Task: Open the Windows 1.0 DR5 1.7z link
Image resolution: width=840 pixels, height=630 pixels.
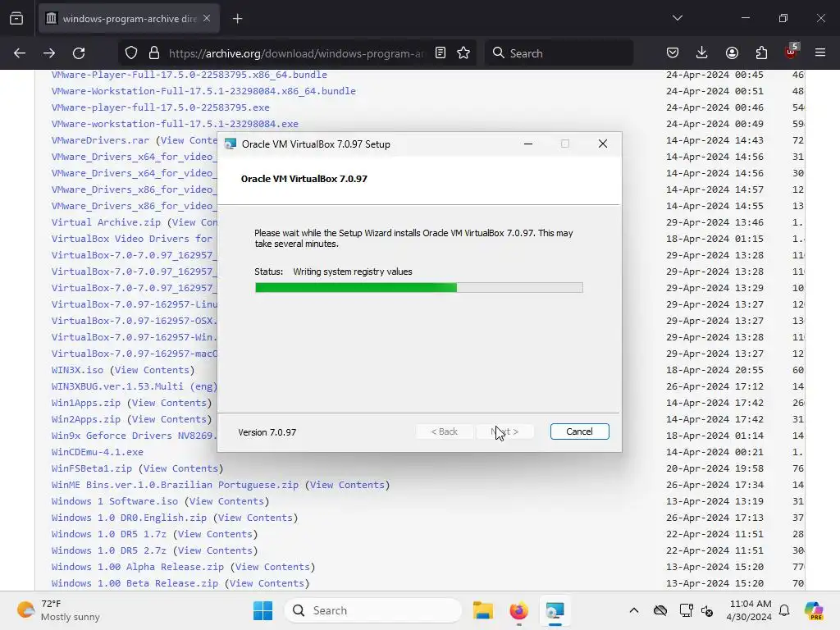Action: pyautogui.click(x=109, y=534)
